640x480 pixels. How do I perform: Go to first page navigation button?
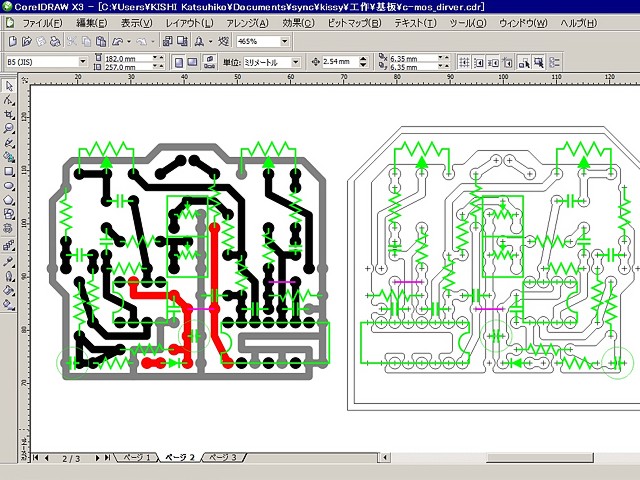pyautogui.click(x=36, y=458)
